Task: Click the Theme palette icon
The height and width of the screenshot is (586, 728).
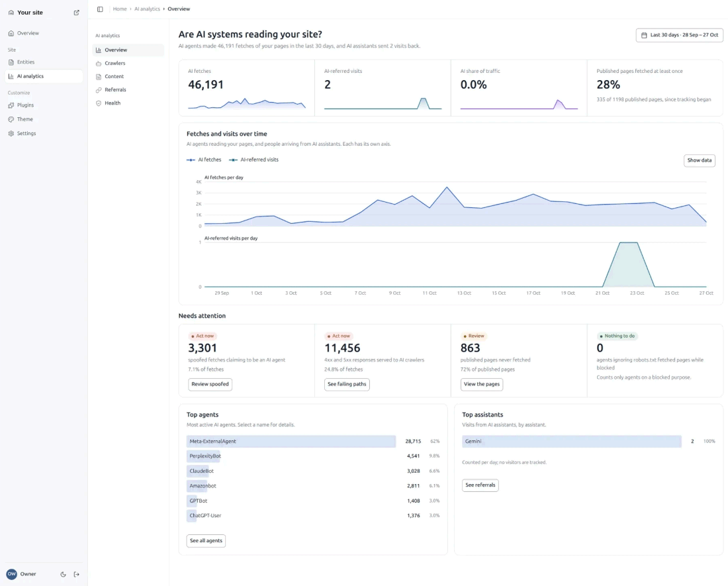Action: (11, 119)
